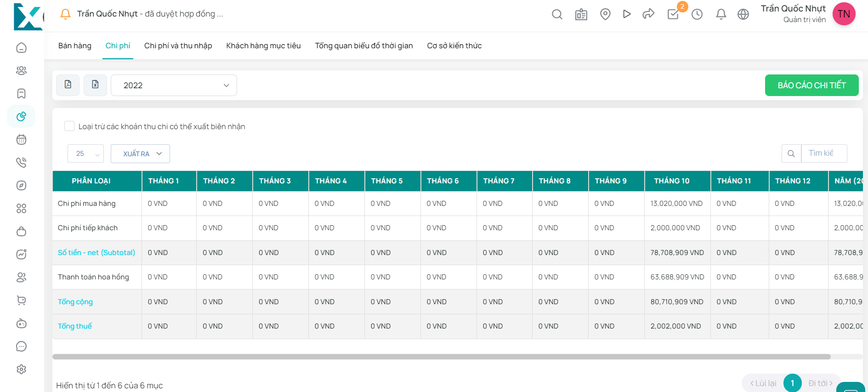The height and width of the screenshot is (392, 868).
Task: Click the BÁO CÁO CHI TIẾT button
Action: (x=811, y=85)
